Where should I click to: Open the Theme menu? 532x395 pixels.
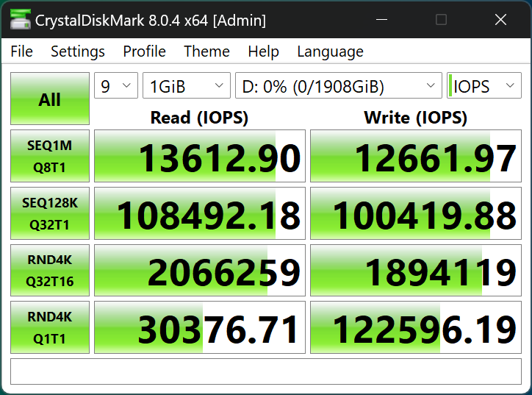click(206, 51)
